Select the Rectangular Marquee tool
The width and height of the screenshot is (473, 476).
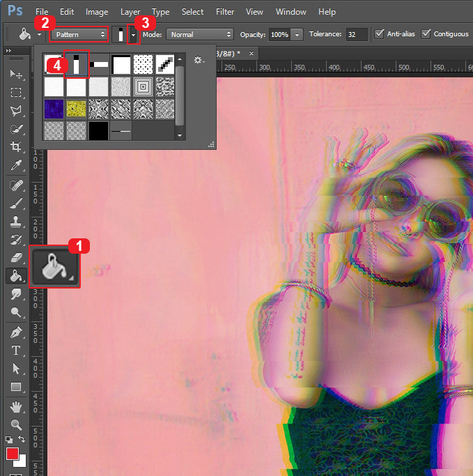coord(16,92)
